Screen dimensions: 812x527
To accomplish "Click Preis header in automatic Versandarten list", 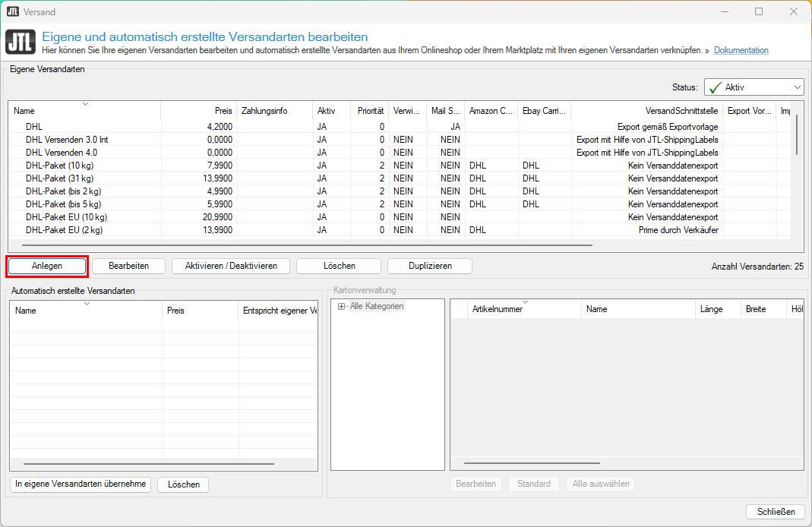I will point(201,311).
